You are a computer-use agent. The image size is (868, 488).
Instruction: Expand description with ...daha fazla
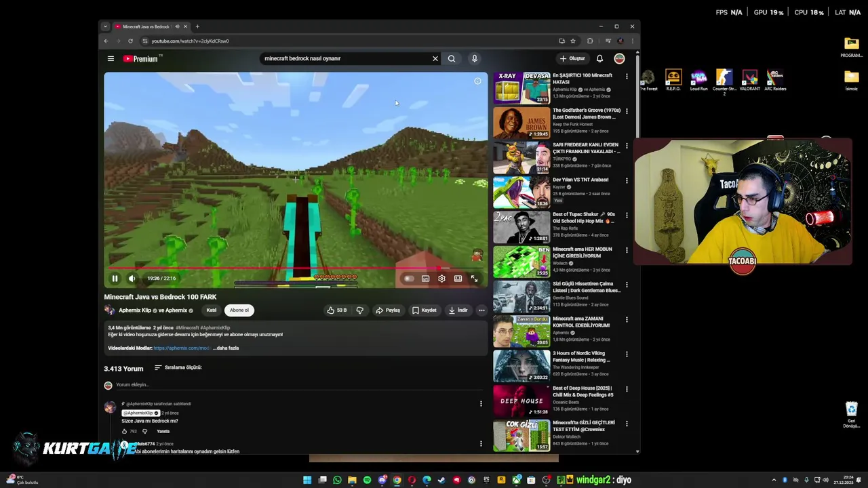click(x=226, y=348)
